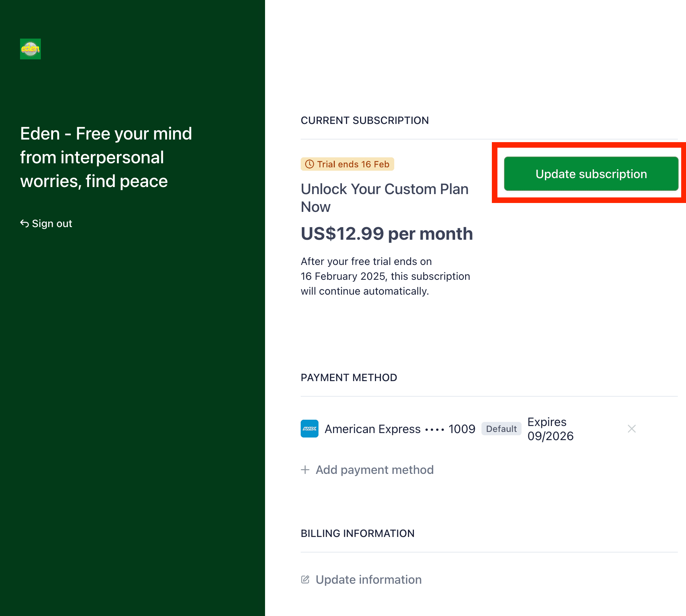Click the Update subscription button
Image resolution: width=686 pixels, height=616 pixels.
(591, 174)
